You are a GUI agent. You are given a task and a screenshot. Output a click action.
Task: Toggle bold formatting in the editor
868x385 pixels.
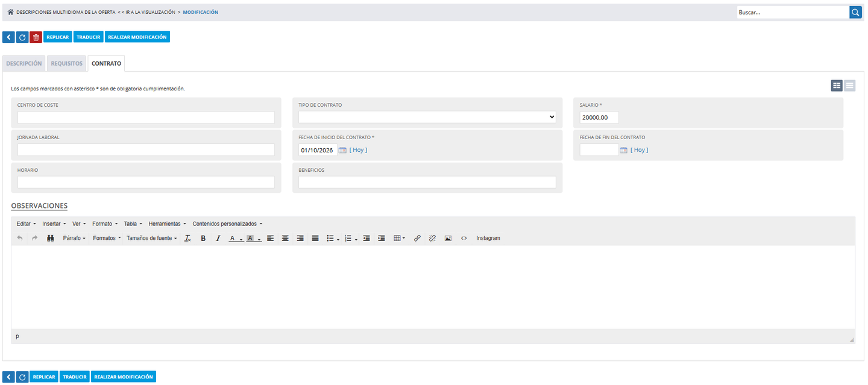coord(203,239)
